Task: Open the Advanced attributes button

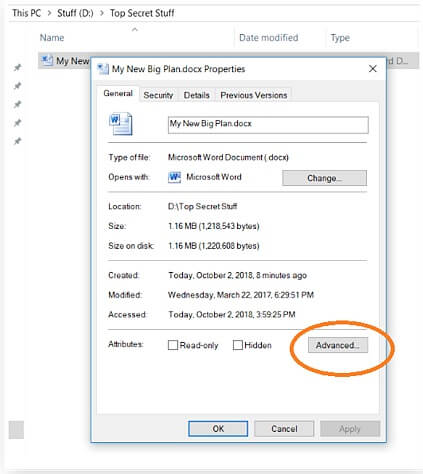Action: pyautogui.click(x=338, y=345)
